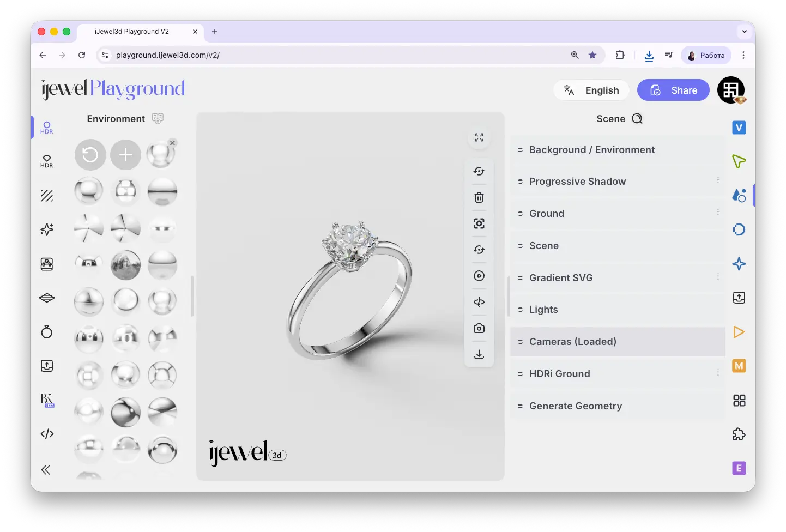Open the shapes materials right tab
The width and height of the screenshot is (786, 532).
pos(739,195)
